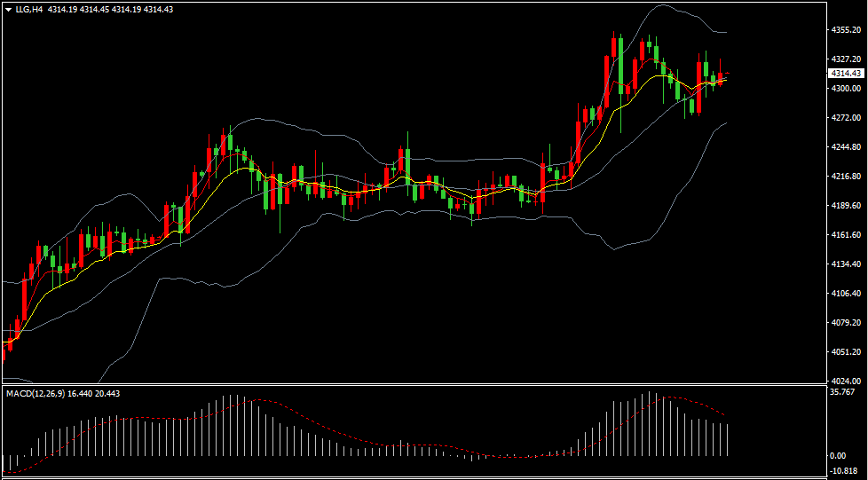Select the 4134.40 price axis label

coord(846,264)
